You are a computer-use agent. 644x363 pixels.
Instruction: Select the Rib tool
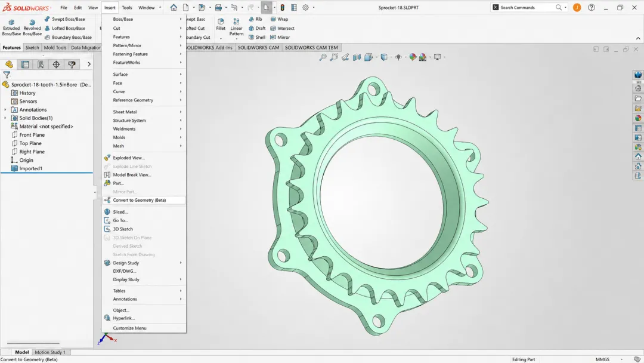[255, 19]
